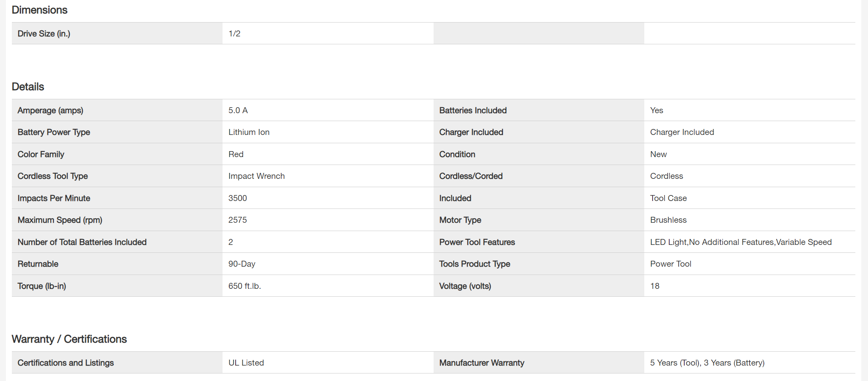
Task: Click the Power Tool Features label
Action: click(x=477, y=242)
